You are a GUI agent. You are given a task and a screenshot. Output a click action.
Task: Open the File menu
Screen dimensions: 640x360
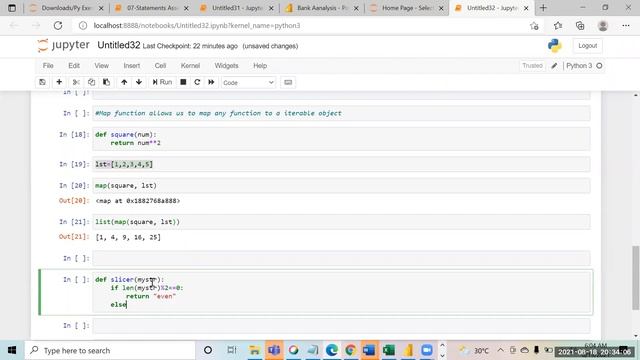point(48,66)
